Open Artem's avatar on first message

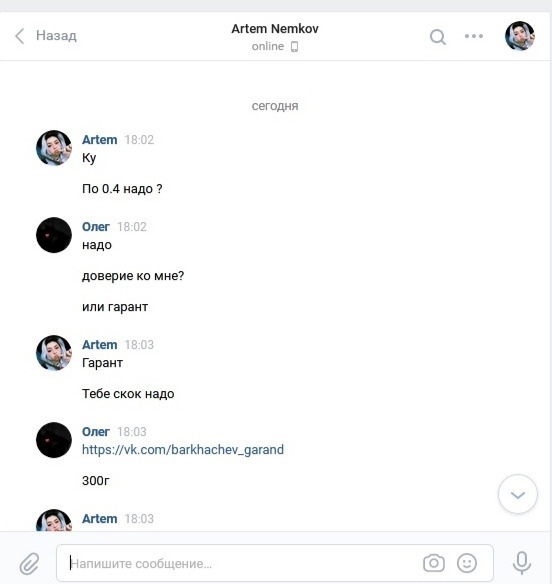coord(54,148)
